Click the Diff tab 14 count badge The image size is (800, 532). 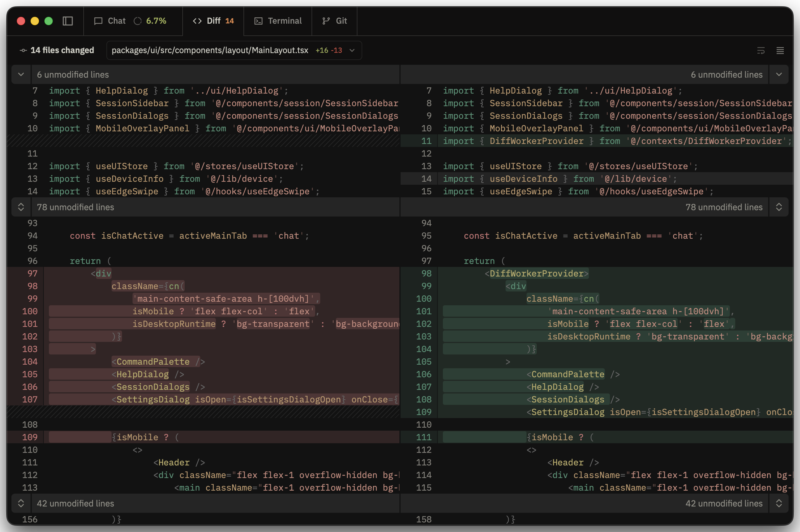click(x=230, y=21)
